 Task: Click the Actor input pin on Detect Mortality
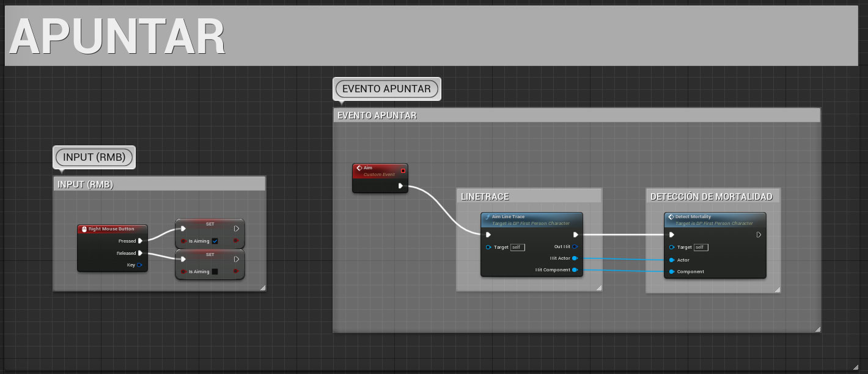672,260
